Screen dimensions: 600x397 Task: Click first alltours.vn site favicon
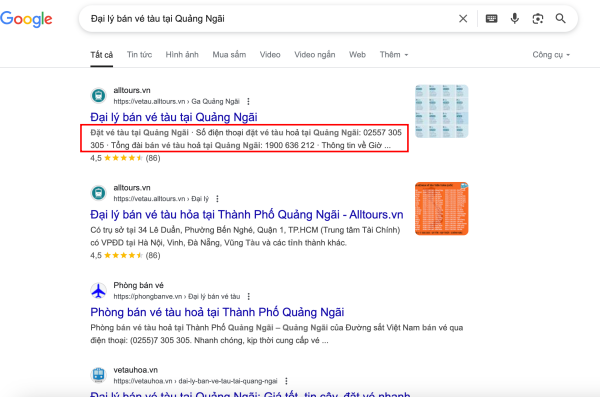click(98, 95)
